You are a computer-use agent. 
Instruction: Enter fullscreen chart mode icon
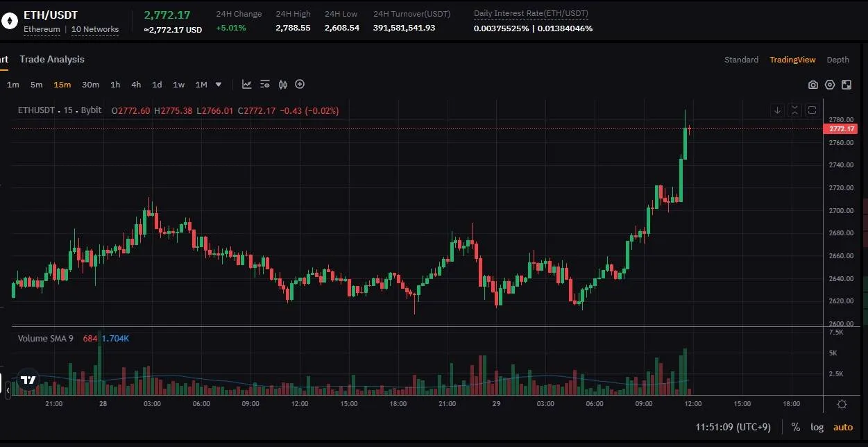[x=846, y=85]
